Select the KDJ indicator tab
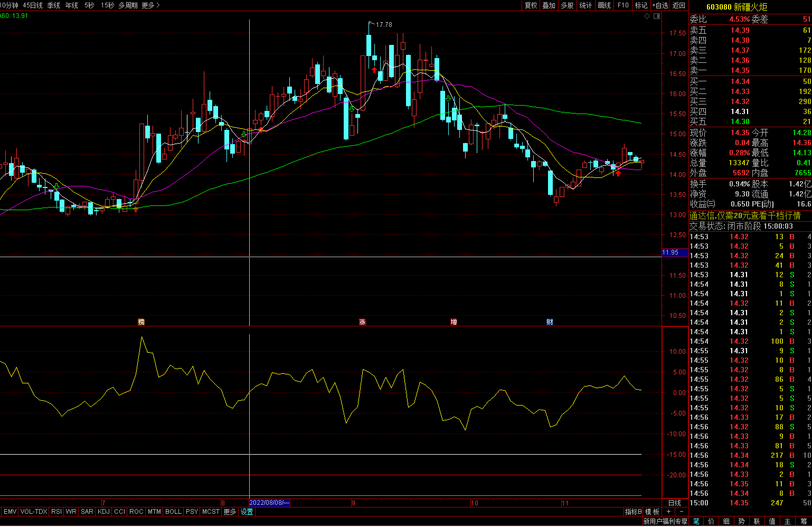 pyautogui.click(x=103, y=512)
